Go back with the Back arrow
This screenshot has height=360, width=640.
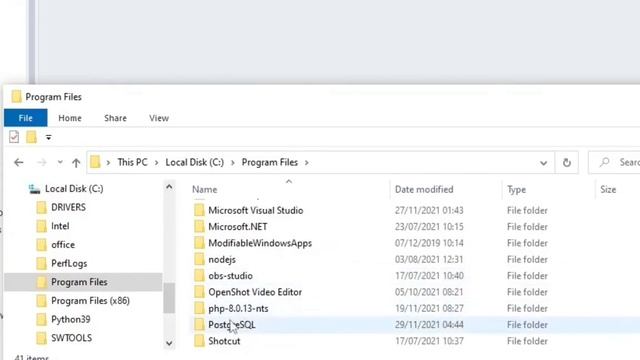(18, 162)
